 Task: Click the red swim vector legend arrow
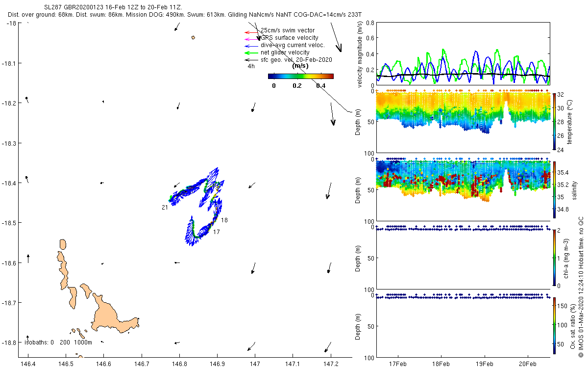point(251,32)
